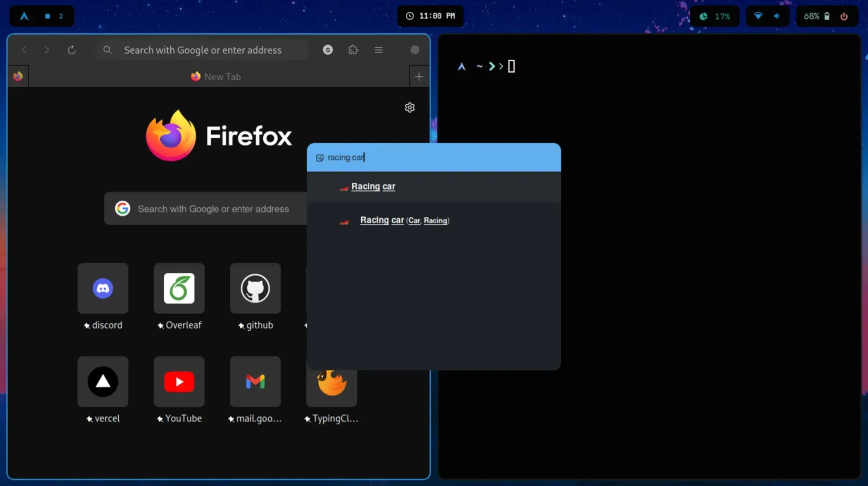868x486 pixels.
Task: Open a new tab with plus button
Action: coord(419,76)
